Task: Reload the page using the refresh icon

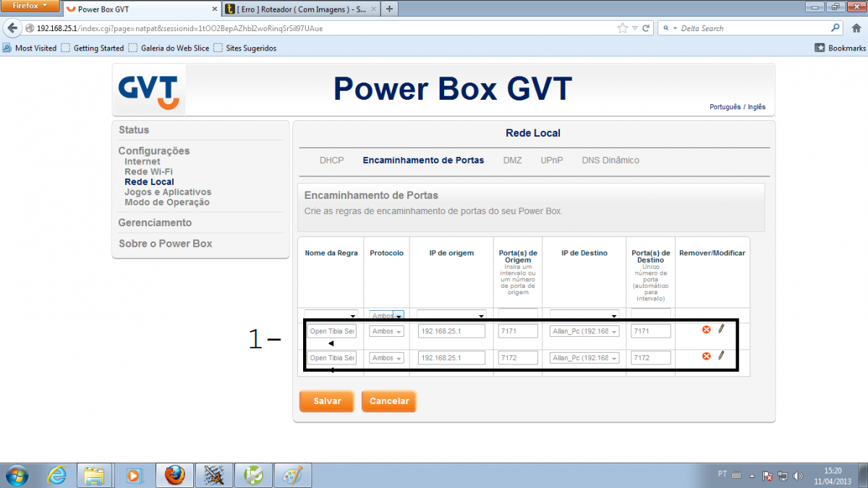Action: coord(646,28)
